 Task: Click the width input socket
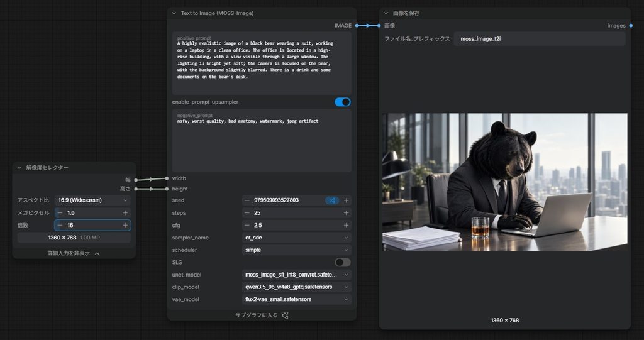167,178
